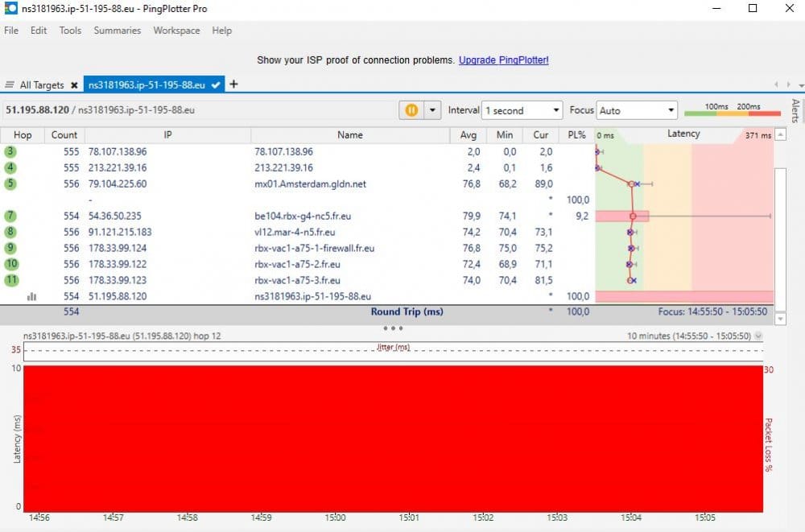The height and width of the screenshot is (532, 805).
Task: Expand the Focus dropdown set to Auto
Action: tap(638, 110)
